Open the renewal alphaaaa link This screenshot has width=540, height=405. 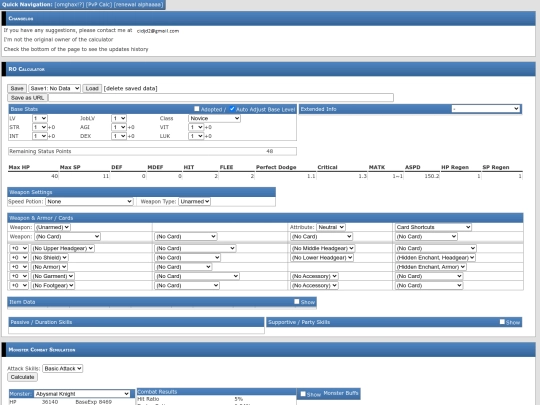coord(138,4)
